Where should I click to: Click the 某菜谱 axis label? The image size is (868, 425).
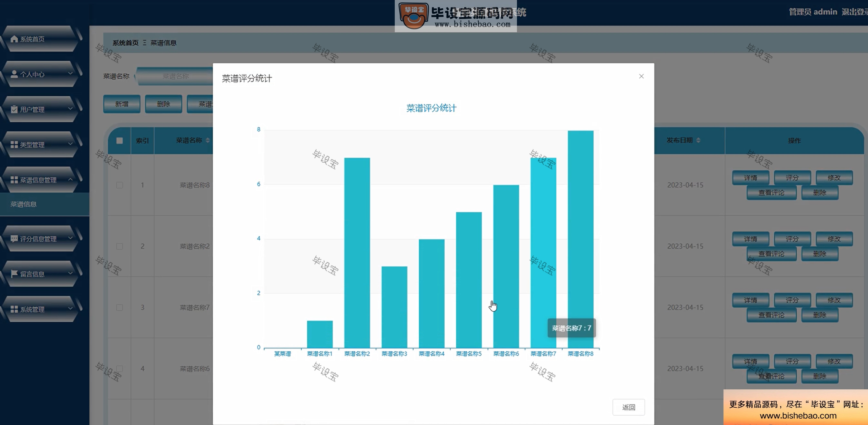283,354
